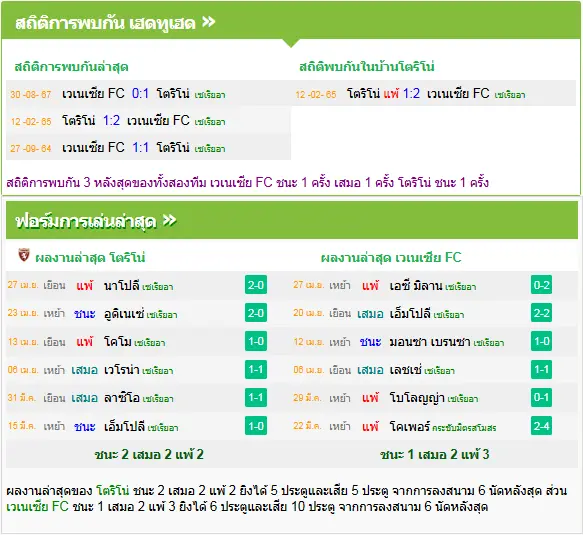Viewport: 583px width, 535px height.
Task: Click the 1:2 score beside red 'แพ้' in home stats
Action: [x=411, y=93]
